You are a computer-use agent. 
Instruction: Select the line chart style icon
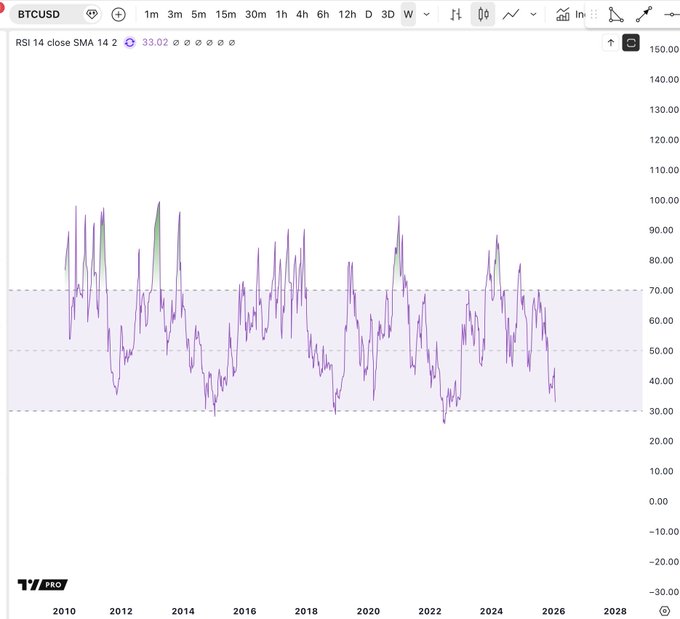(511, 14)
